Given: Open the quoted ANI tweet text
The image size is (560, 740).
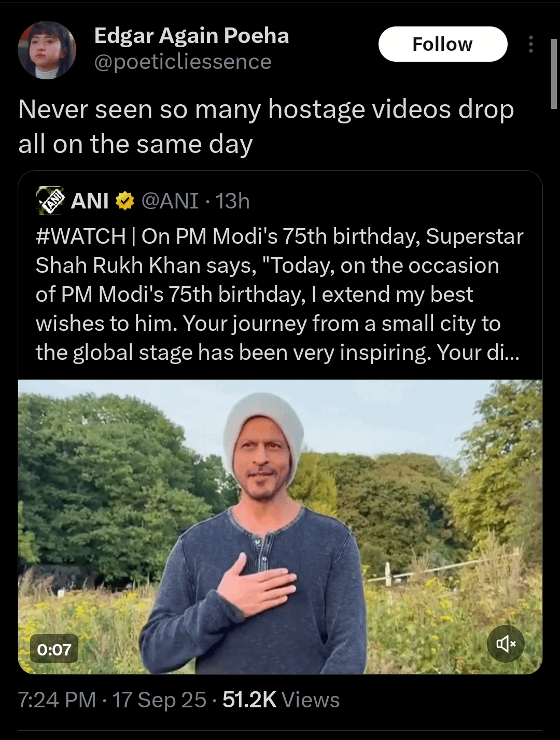Looking at the screenshot, I should [x=279, y=294].
